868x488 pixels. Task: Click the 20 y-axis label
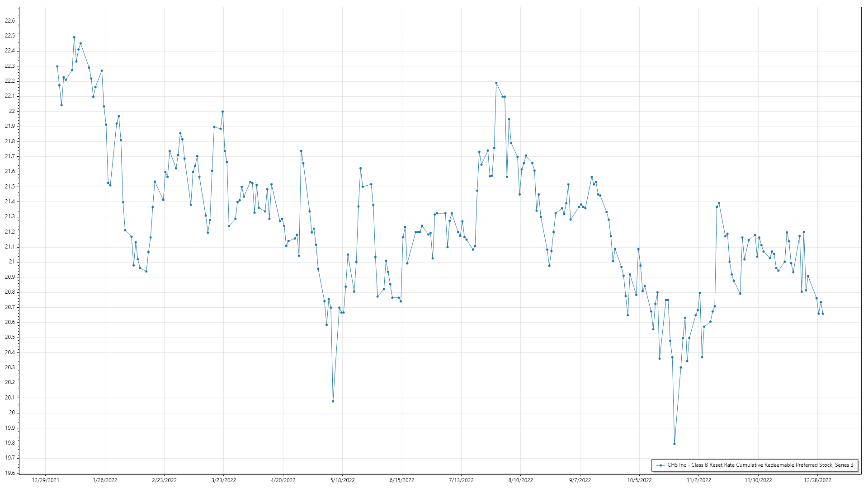(12, 413)
